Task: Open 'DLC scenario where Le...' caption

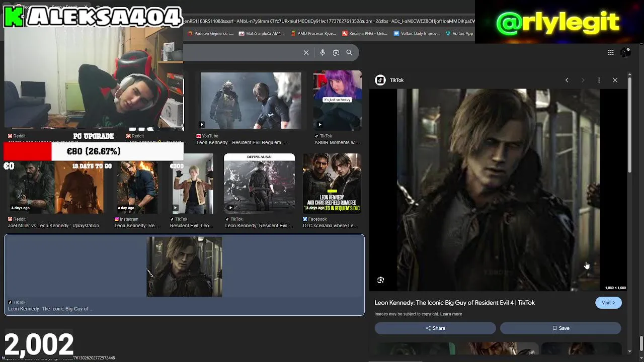Action: 330,226
